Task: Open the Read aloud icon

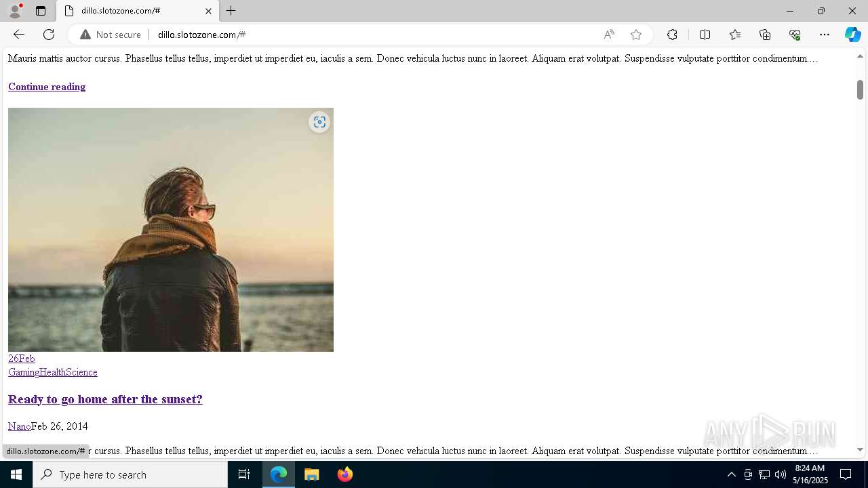Action: [x=609, y=35]
